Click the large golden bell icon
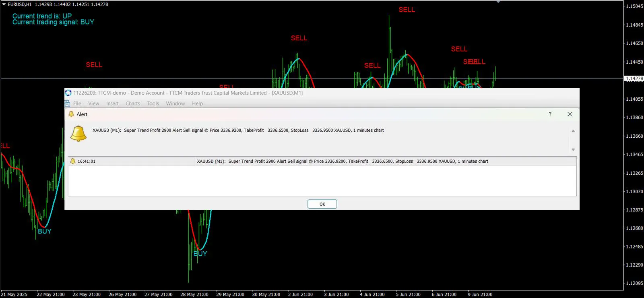Viewport: 644px width, 298px height. pos(78,133)
